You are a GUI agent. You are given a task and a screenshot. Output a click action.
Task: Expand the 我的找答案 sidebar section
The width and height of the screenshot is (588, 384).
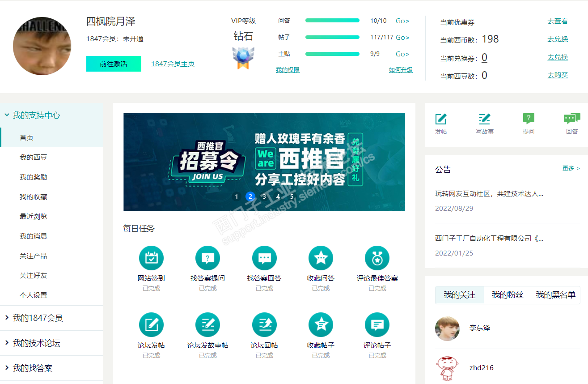click(x=52, y=368)
